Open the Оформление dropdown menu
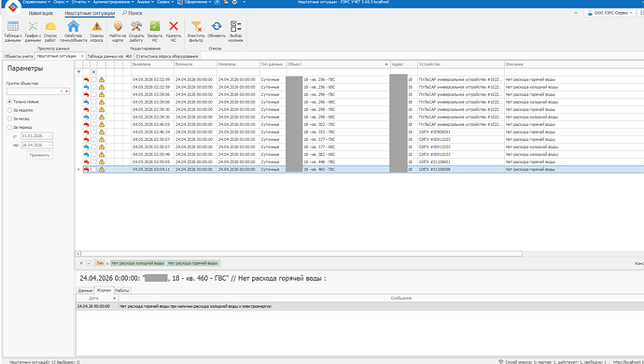The image size is (644, 364). [x=195, y=2]
